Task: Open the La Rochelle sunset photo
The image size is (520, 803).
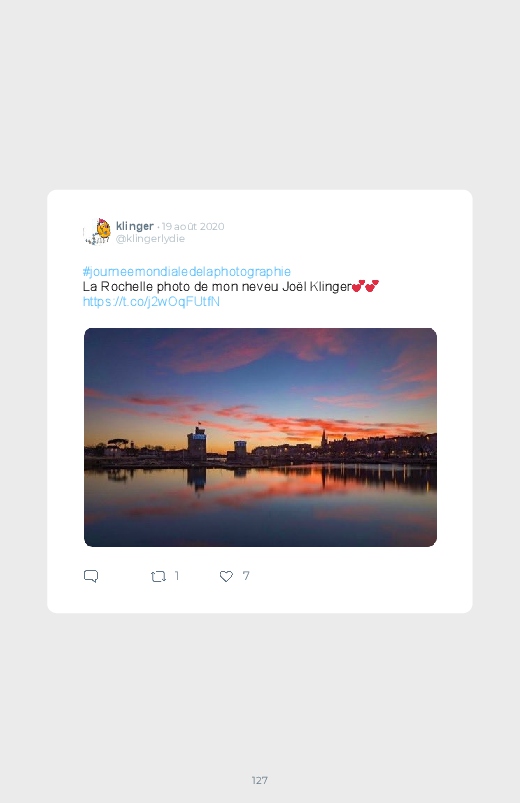Action: (x=260, y=437)
